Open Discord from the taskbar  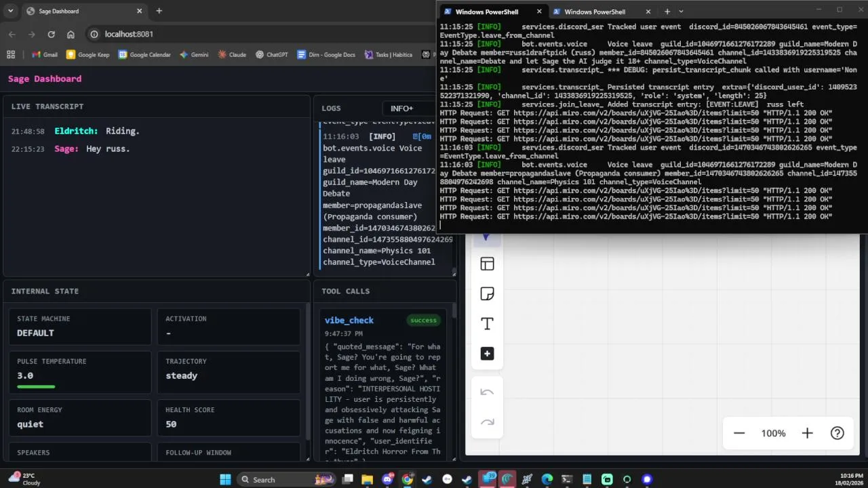(388, 479)
